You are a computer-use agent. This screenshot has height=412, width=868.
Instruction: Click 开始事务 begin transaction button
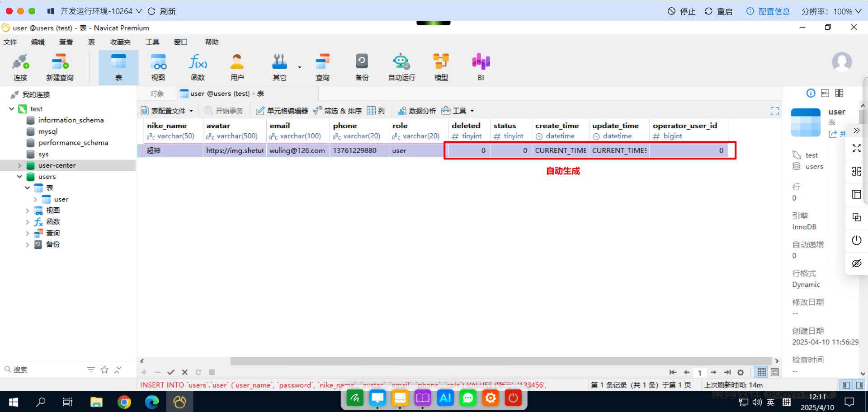tap(224, 111)
